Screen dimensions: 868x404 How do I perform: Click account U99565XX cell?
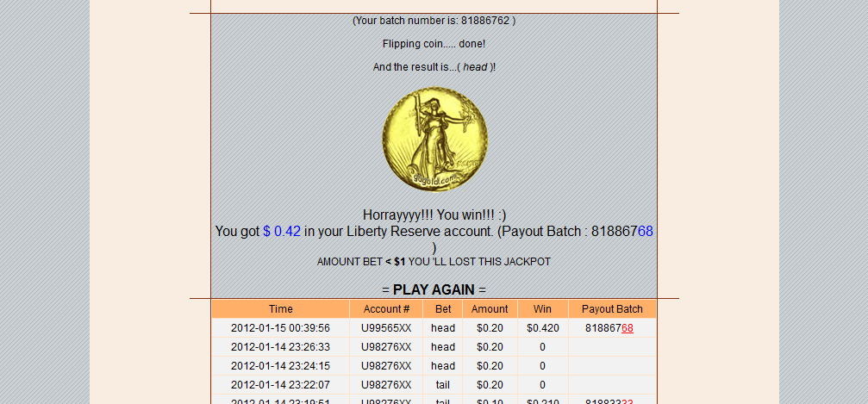pyautogui.click(x=386, y=328)
